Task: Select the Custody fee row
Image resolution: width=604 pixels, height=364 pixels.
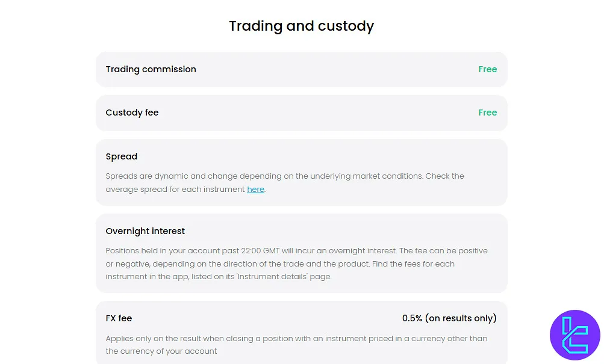Action: tap(301, 113)
